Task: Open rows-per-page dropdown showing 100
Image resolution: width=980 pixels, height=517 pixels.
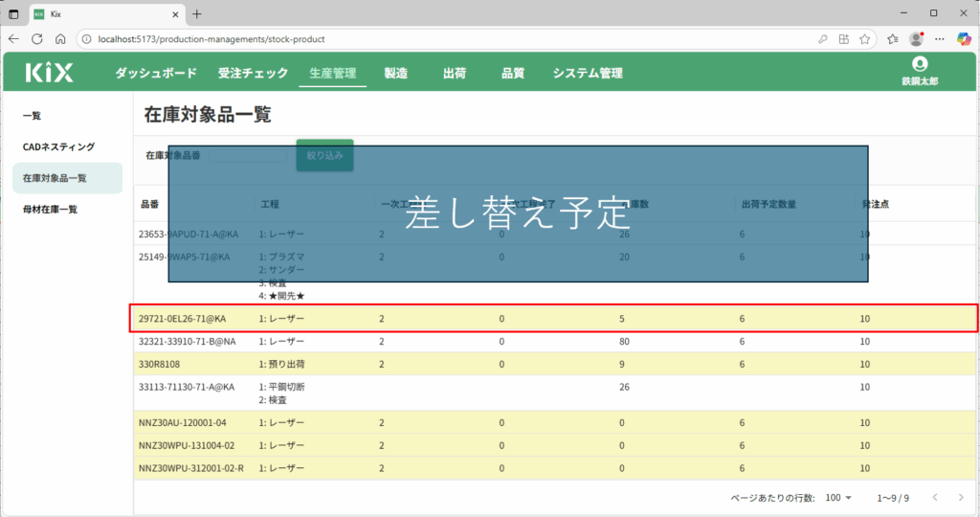Action: [x=838, y=498]
